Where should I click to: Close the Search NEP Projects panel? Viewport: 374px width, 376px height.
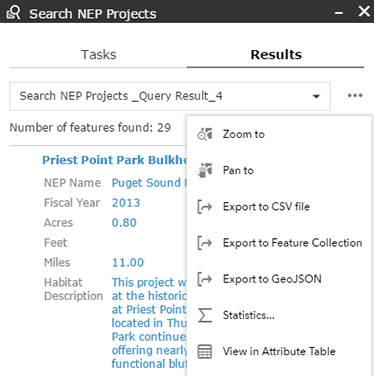[x=364, y=11]
